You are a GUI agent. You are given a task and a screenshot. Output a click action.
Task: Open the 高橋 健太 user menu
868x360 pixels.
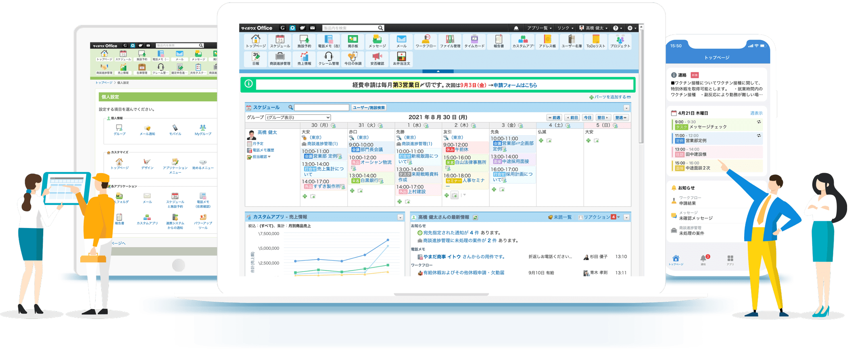[x=593, y=28]
